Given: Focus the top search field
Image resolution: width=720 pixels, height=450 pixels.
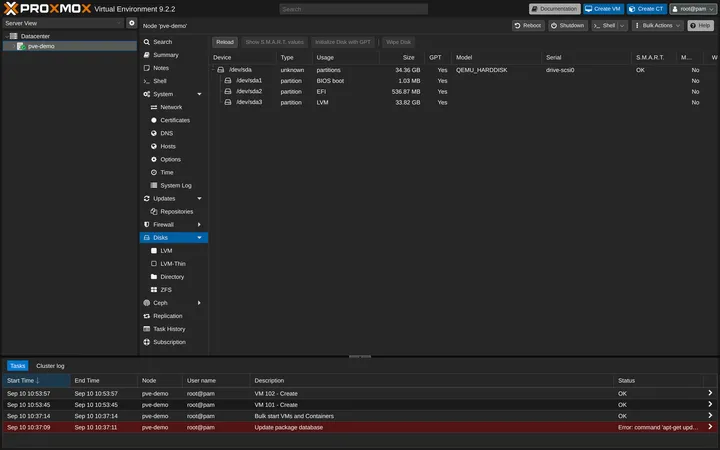Looking at the screenshot, I should pyautogui.click(x=354, y=9).
